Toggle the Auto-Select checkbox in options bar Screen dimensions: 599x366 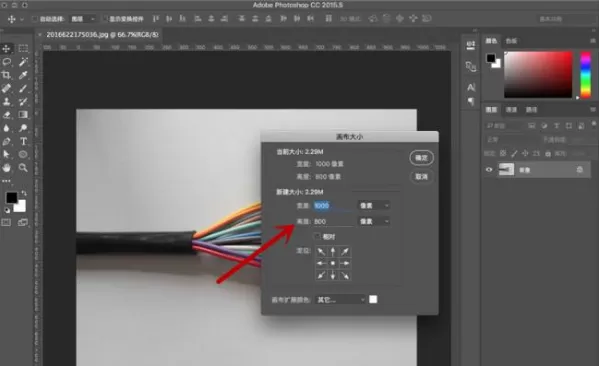(34, 19)
